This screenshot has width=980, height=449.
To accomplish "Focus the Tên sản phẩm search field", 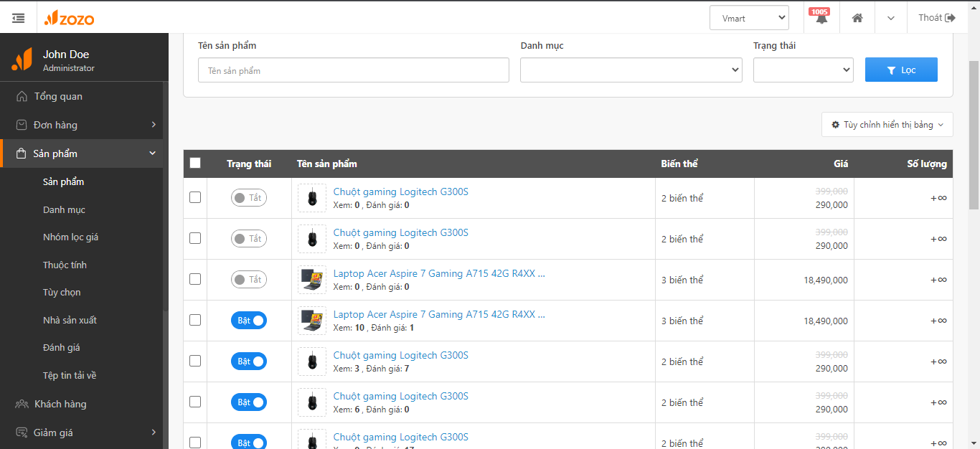I will [x=354, y=70].
